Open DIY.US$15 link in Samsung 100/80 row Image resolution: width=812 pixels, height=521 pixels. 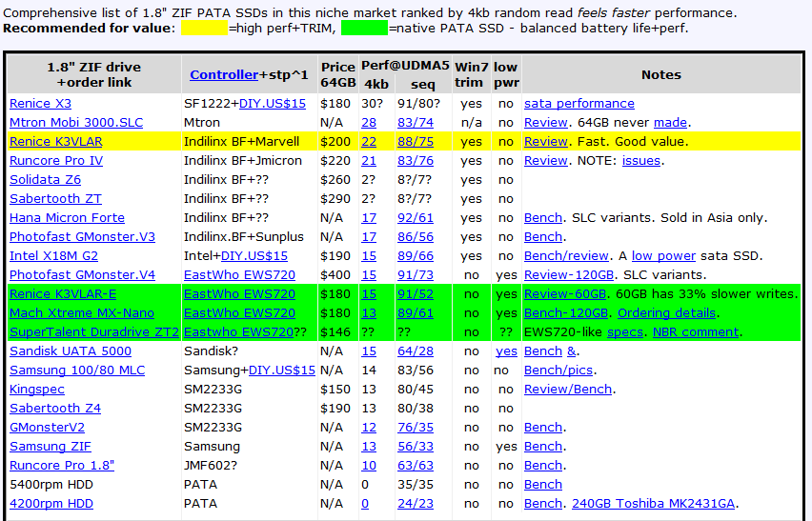click(x=282, y=371)
